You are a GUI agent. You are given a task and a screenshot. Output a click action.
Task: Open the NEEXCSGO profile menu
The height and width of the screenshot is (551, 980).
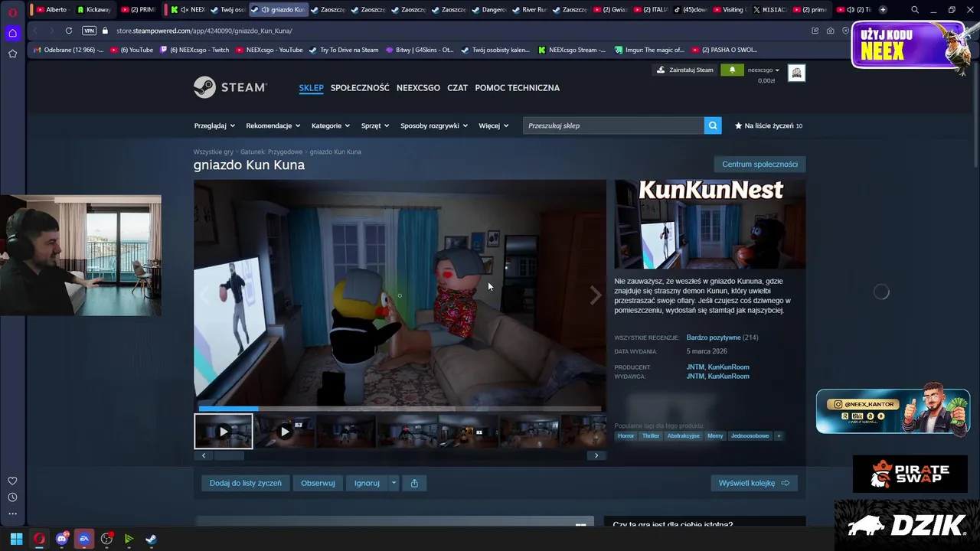(418, 88)
